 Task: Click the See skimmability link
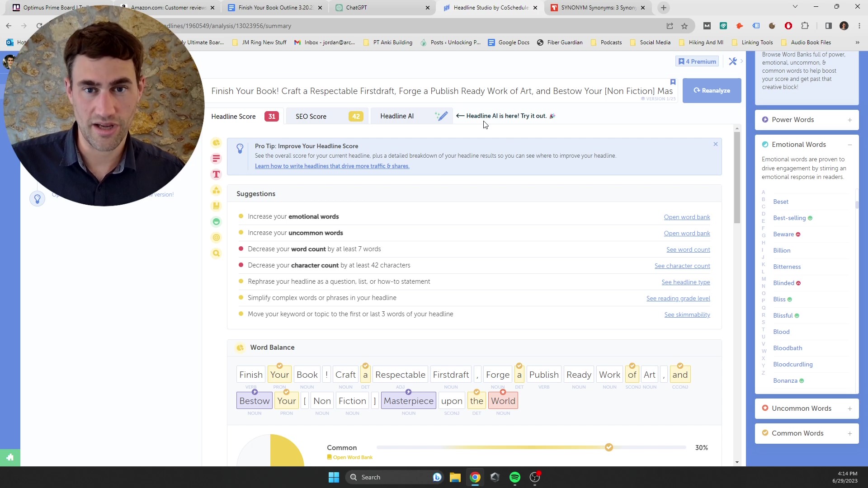687,315
